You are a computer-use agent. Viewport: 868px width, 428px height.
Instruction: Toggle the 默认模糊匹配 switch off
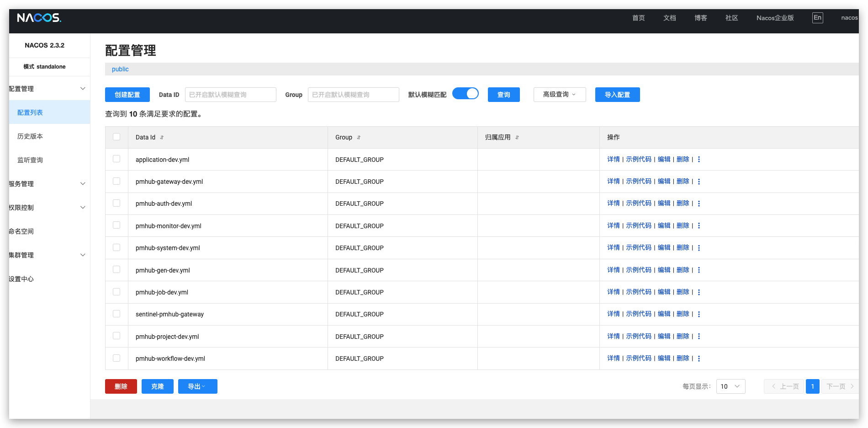[x=465, y=94]
